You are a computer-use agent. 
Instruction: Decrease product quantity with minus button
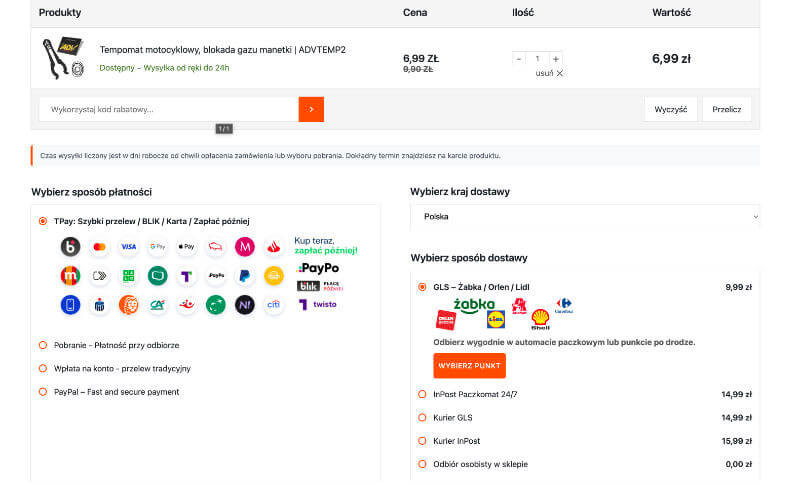[x=518, y=59]
